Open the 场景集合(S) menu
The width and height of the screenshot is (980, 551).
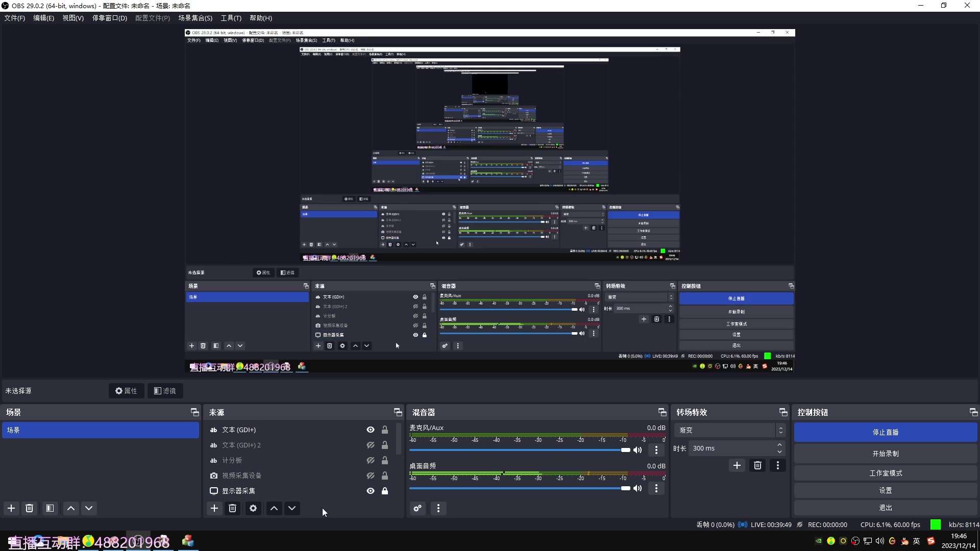(195, 18)
